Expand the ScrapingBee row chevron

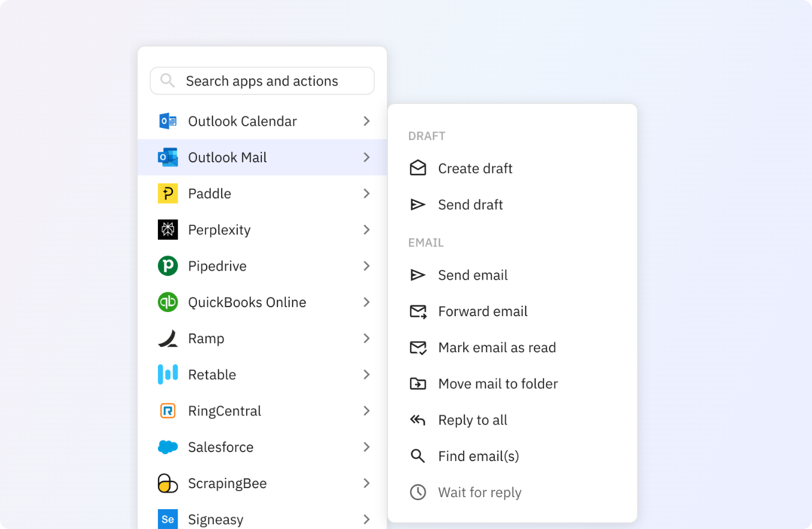click(366, 483)
